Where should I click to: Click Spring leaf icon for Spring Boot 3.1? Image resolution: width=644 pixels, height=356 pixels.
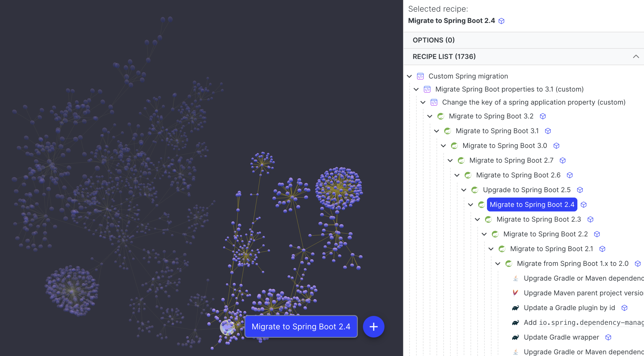(448, 131)
